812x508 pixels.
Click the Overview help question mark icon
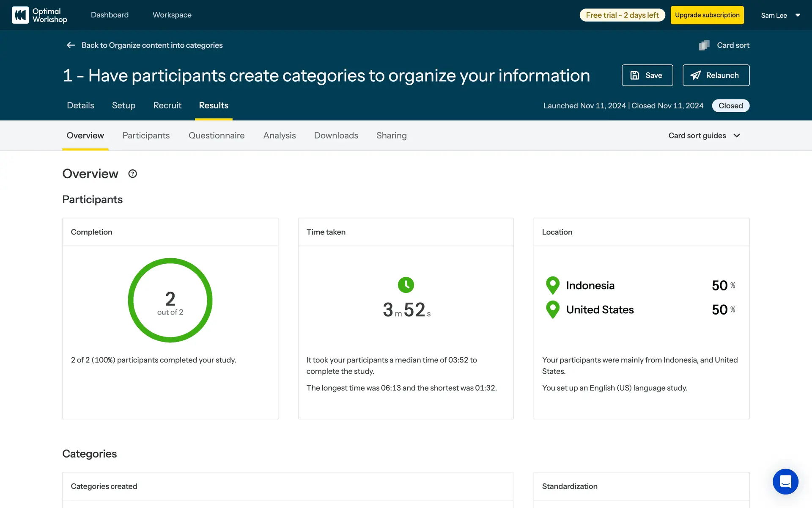[x=132, y=174]
